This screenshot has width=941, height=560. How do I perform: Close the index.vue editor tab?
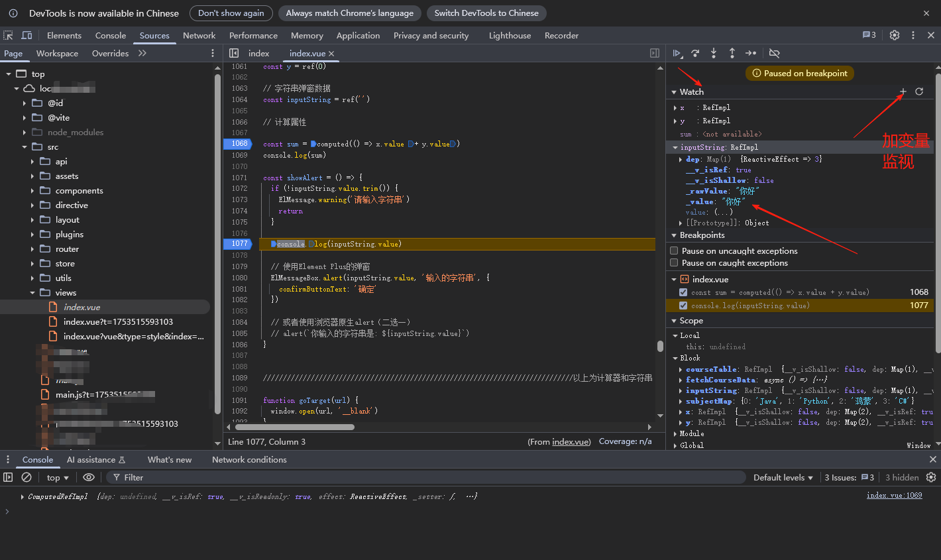pyautogui.click(x=331, y=54)
